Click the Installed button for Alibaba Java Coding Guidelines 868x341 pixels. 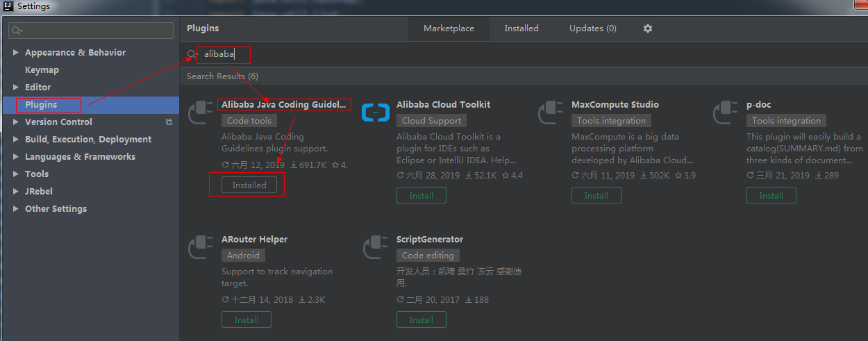[x=249, y=185]
